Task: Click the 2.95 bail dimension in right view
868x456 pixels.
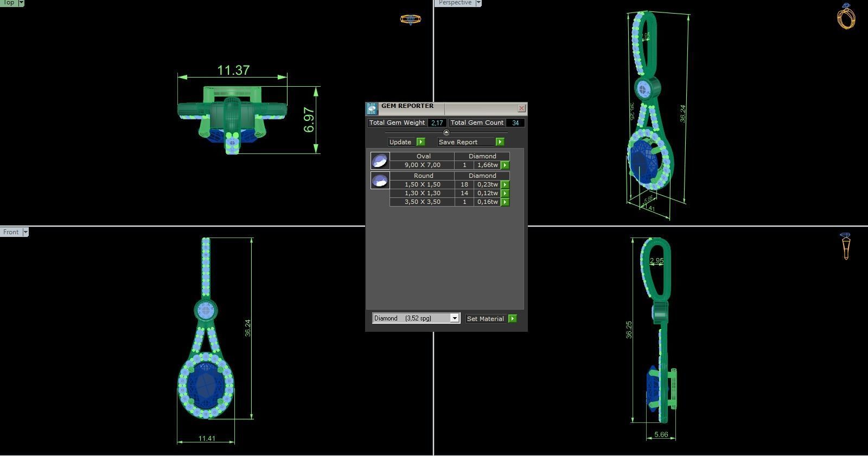Action: 656,261
